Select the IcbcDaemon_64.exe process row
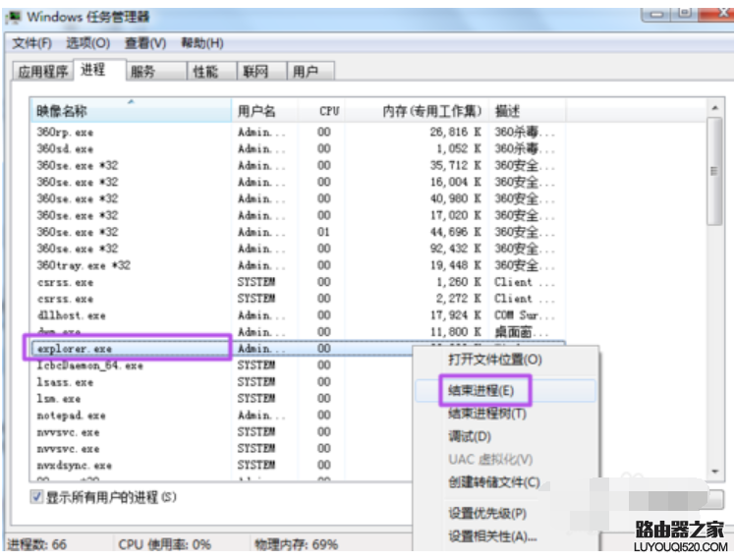This screenshot has width=734, height=560. (x=222, y=365)
